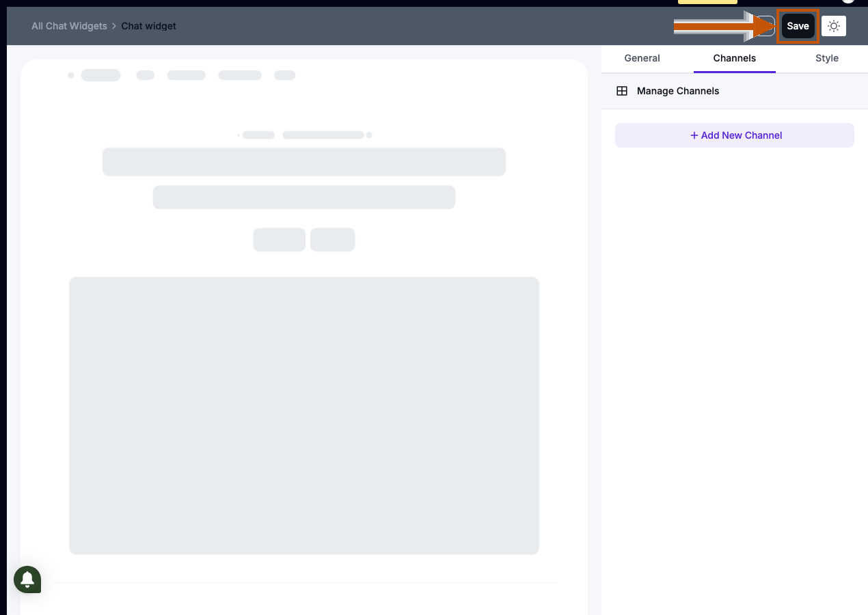Screen dimensions: 868x615
Task: Click the Save button
Action: (798, 26)
